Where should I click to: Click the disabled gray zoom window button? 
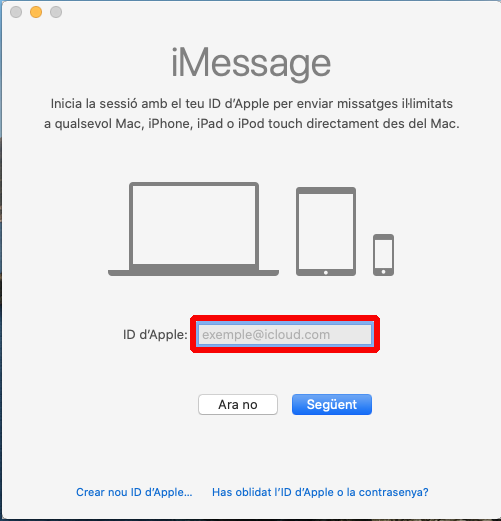click(56, 12)
